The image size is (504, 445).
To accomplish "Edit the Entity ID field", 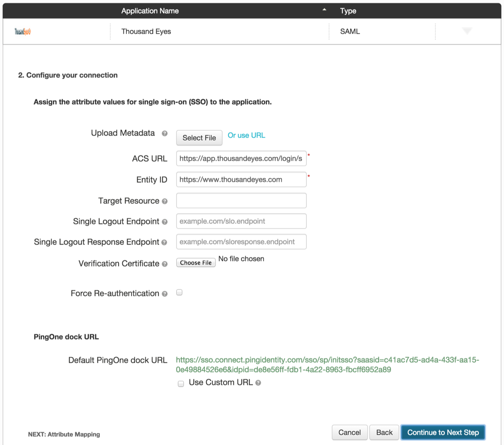I will click(x=241, y=179).
